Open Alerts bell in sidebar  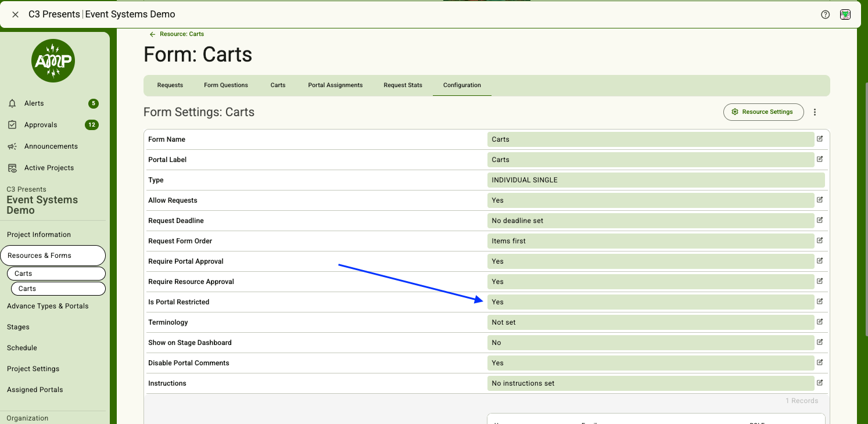point(12,103)
